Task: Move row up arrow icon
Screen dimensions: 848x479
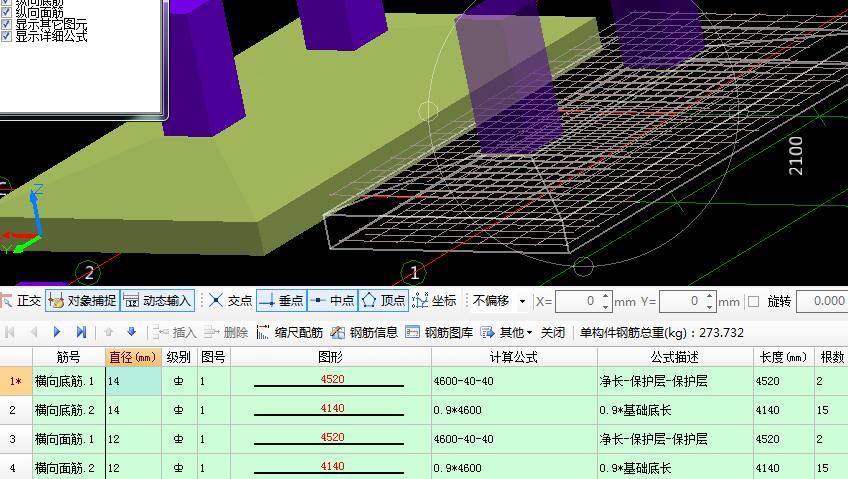Action: coord(108,332)
